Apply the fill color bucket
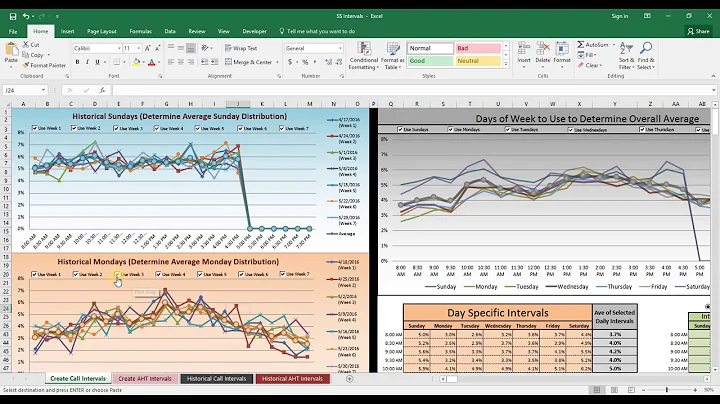The height and width of the screenshot is (404, 720). [136, 62]
